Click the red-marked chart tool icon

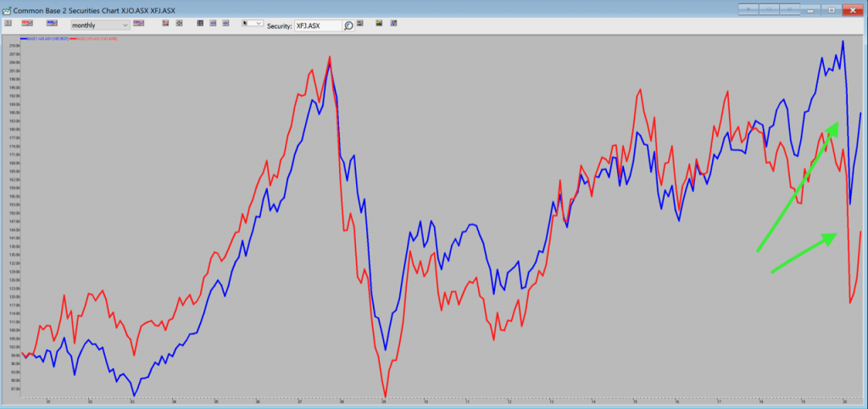[x=165, y=23]
